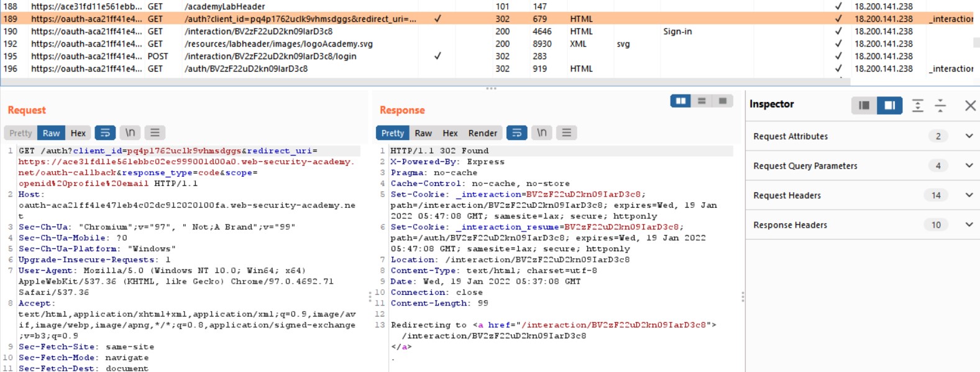Click the Content-Length header in the response
Screen dimensions: 980x372
(x=429, y=303)
